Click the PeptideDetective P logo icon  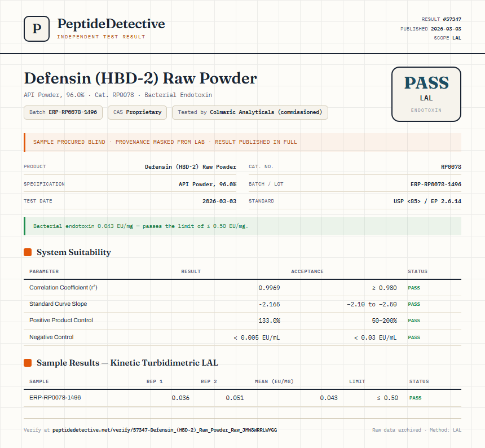click(x=37, y=29)
